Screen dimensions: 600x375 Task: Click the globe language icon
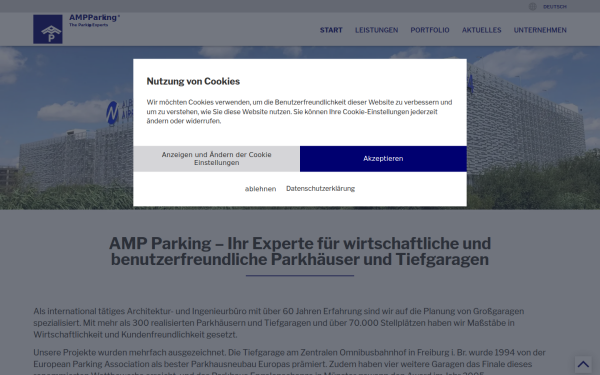tap(533, 7)
